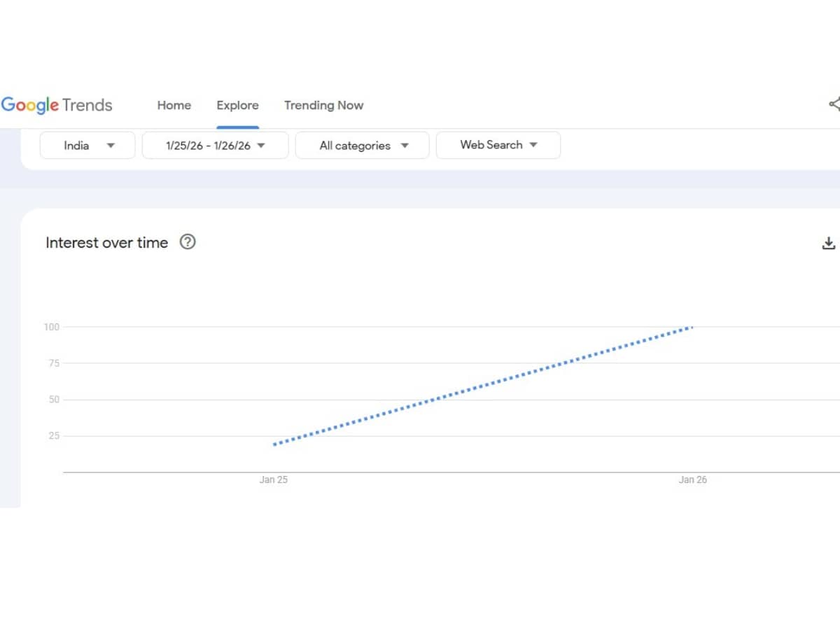Switch to Trending Now tab
The height and width of the screenshot is (630, 840).
[323, 105]
